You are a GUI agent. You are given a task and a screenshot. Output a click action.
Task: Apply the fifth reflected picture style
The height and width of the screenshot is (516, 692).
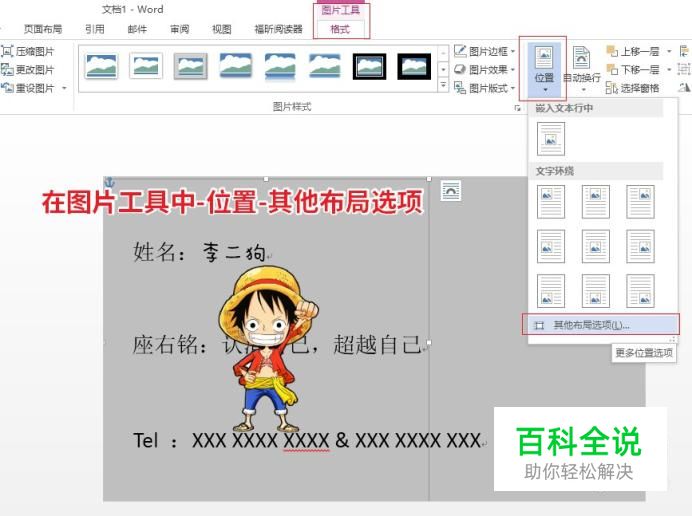[280, 66]
